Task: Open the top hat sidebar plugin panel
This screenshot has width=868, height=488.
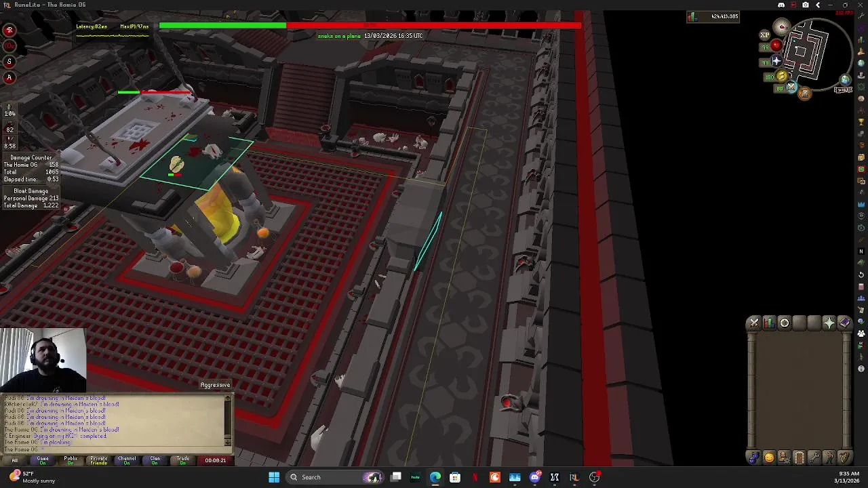Action: [861, 75]
